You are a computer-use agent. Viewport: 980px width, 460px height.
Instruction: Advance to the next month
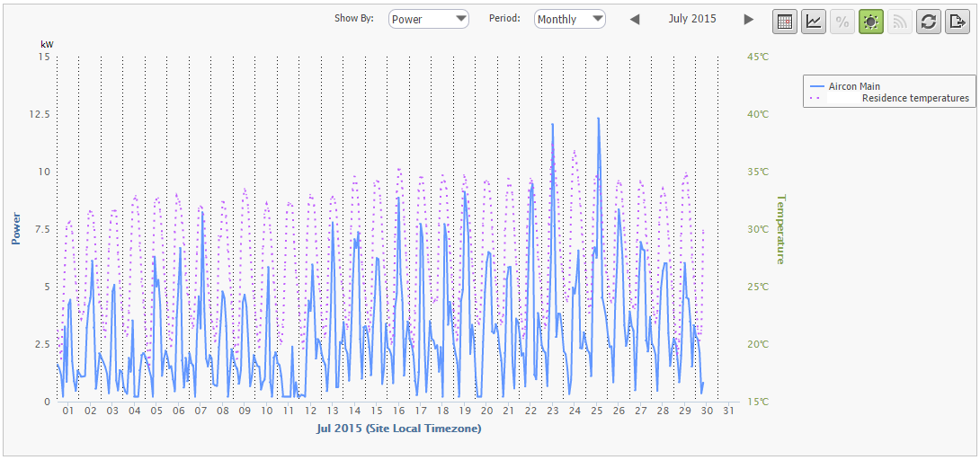(x=748, y=20)
